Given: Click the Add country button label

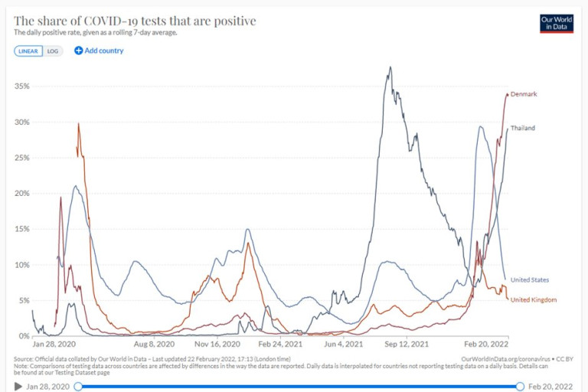Looking at the screenshot, I should (x=104, y=51).
